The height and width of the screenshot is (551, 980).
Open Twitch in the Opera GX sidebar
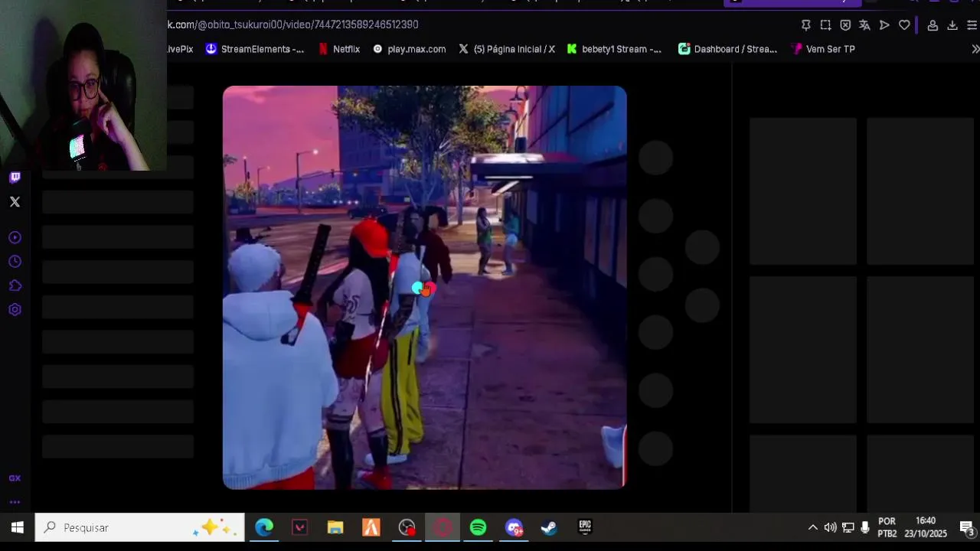click(15, 178)
